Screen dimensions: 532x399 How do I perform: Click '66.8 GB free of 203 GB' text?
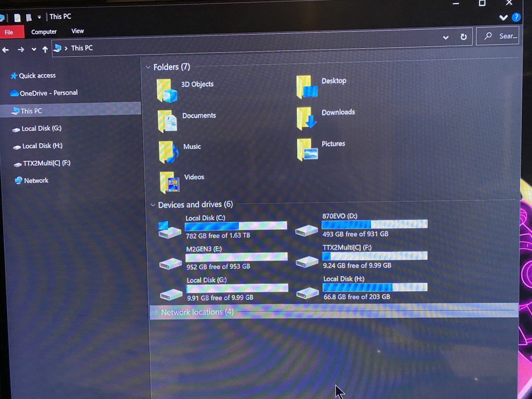click(357, 297)
